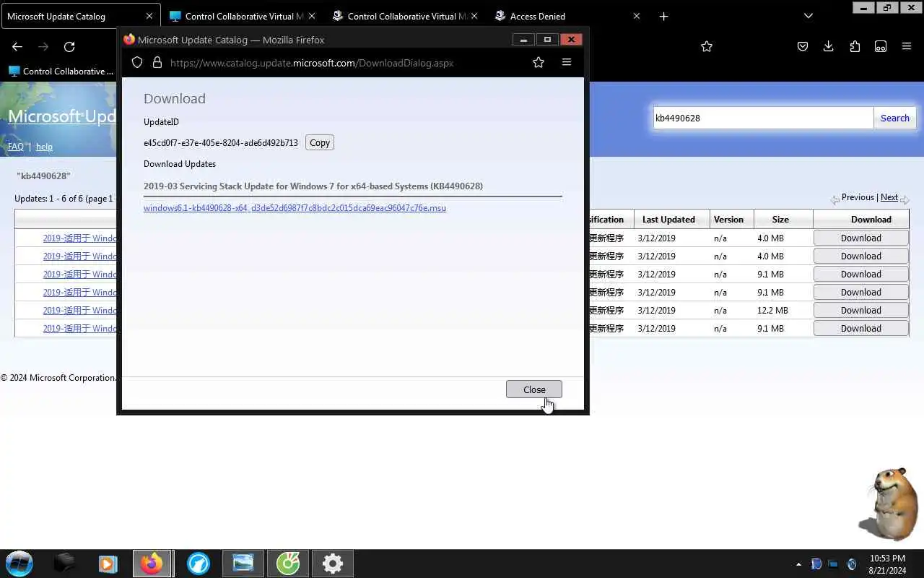
Task: Switch to the Access Denied tab
Action: click(568, 16)
